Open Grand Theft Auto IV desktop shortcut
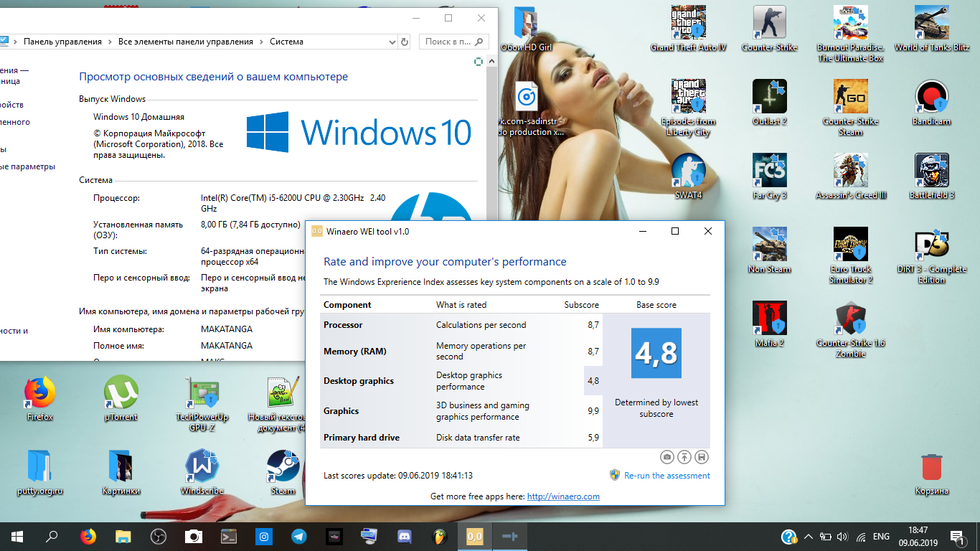The width and height of the screenshot is (980, 551). point(688,29)
